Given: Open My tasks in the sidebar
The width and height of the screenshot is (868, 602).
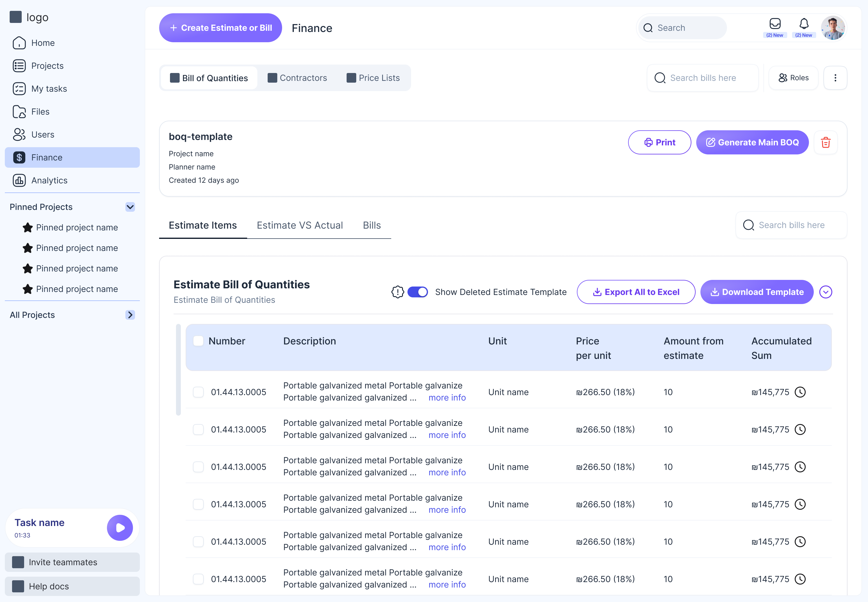Looking at the screenshot, I should [72, 89].
